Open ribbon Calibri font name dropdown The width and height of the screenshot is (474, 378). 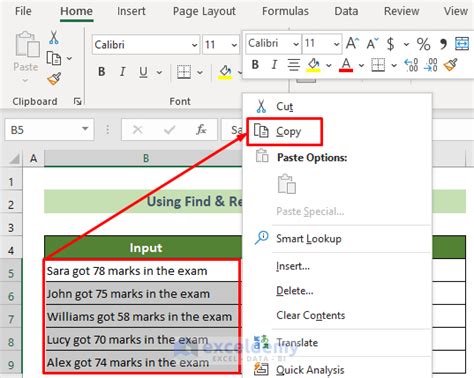click(x=194, y=45)
